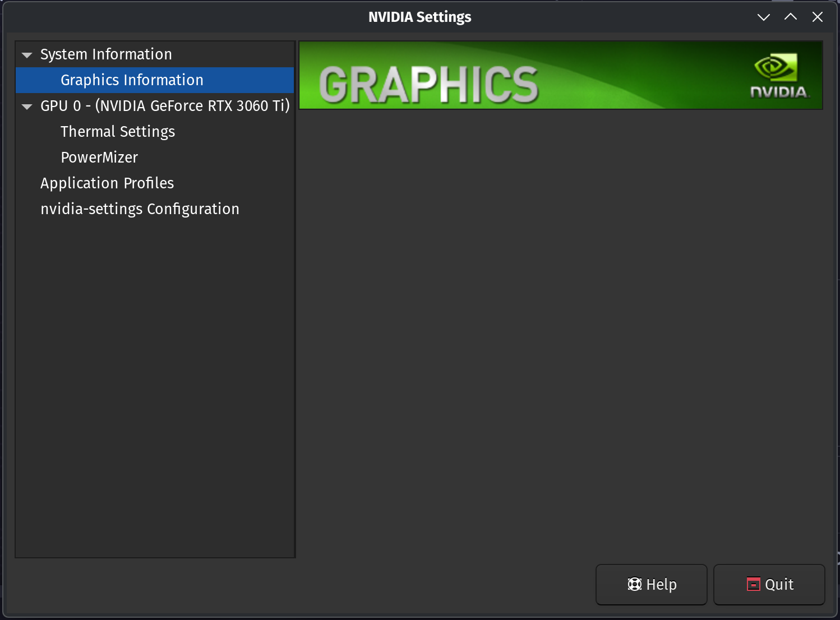The width and height of the screenshot is (840, 620).
Task: Click the Help button
Action: pyautogui.click(x=651, y=584)
